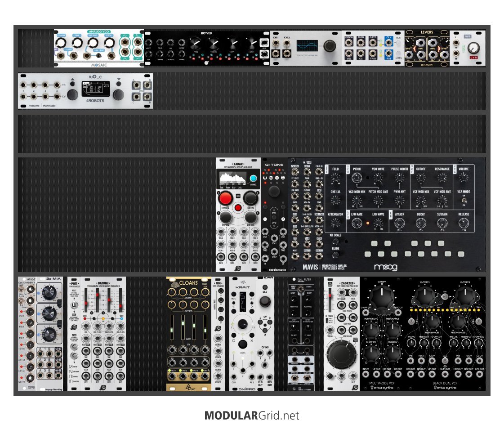Click the blue RST jack on the MIDI module
The height and width of the screenshot is (425, 504).
(389, 54)
